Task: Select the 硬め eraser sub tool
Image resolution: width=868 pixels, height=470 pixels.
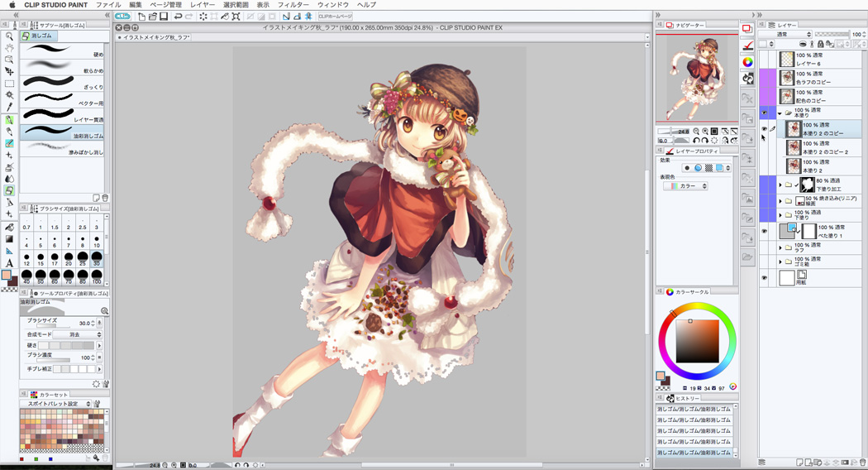Action: click(x=62, y=51)
